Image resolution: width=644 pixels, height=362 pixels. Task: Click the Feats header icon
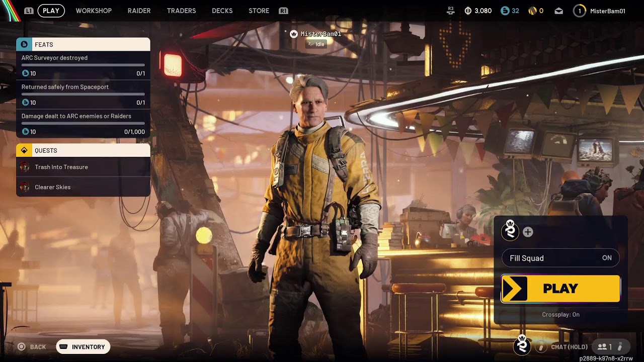tap(24, 44)
